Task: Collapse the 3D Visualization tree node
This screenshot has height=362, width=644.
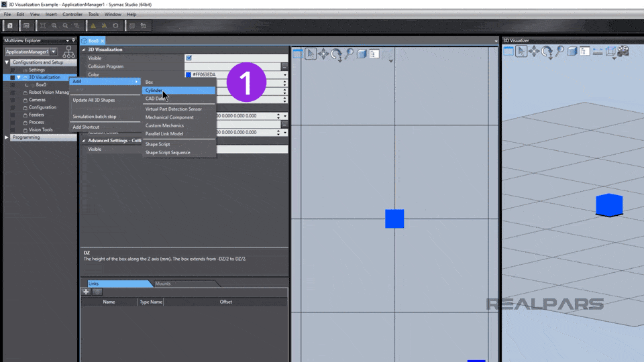Action: pos(19,77)
